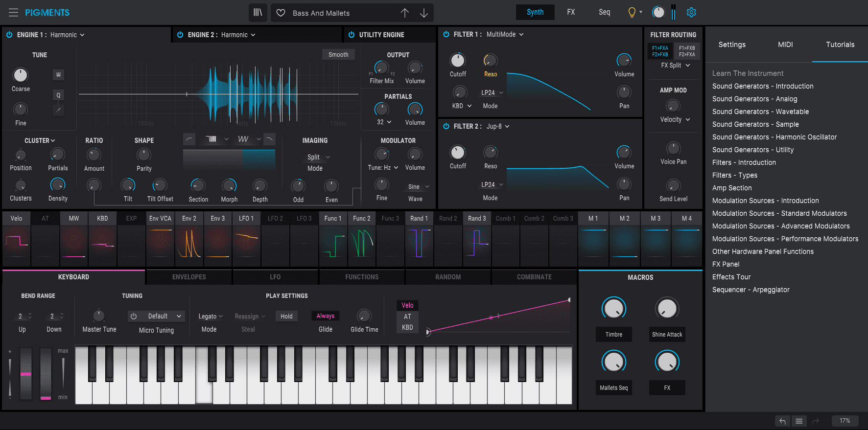Toggle Engine 1 power button
Screen dimensions: 868x430
[x=9, y=35]
